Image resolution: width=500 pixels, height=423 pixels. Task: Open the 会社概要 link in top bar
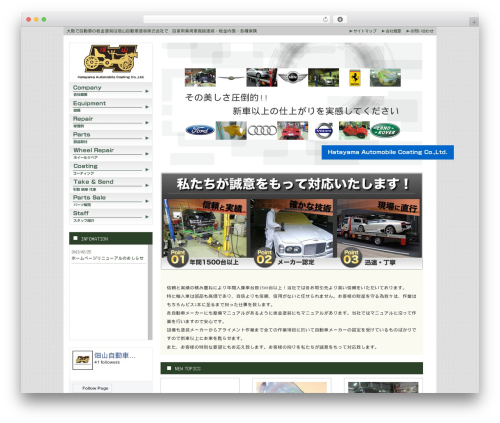point(391,31)
